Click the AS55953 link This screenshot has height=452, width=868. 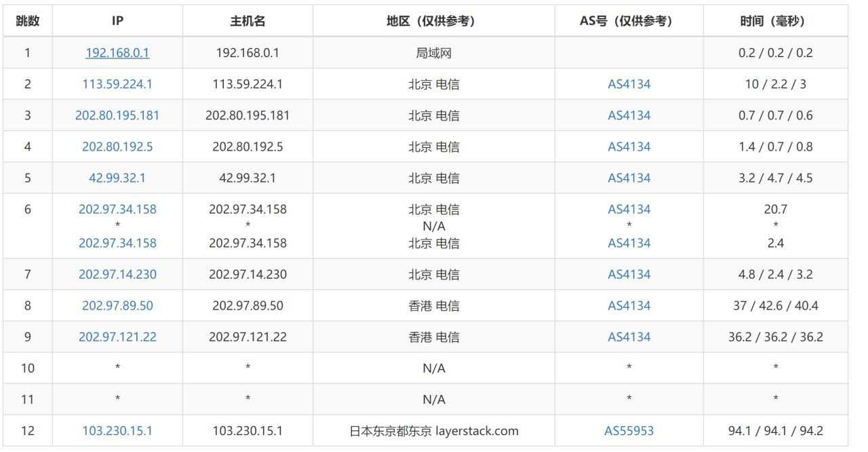pos(629,430)
